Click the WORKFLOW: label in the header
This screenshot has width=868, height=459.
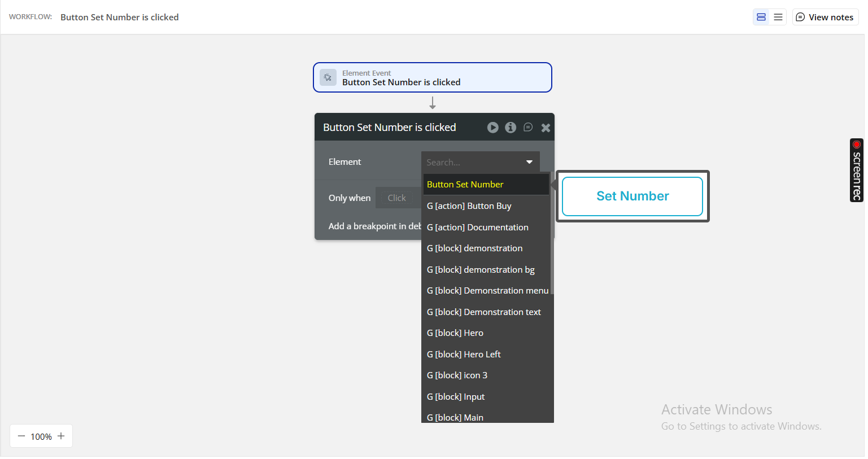coord(30,17)
